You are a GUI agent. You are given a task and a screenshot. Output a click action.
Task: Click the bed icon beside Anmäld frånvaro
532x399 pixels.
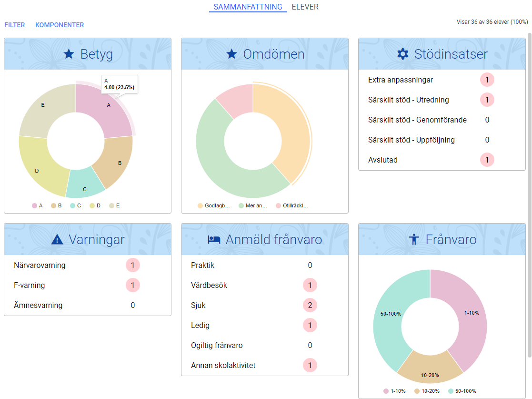[214, 239]
